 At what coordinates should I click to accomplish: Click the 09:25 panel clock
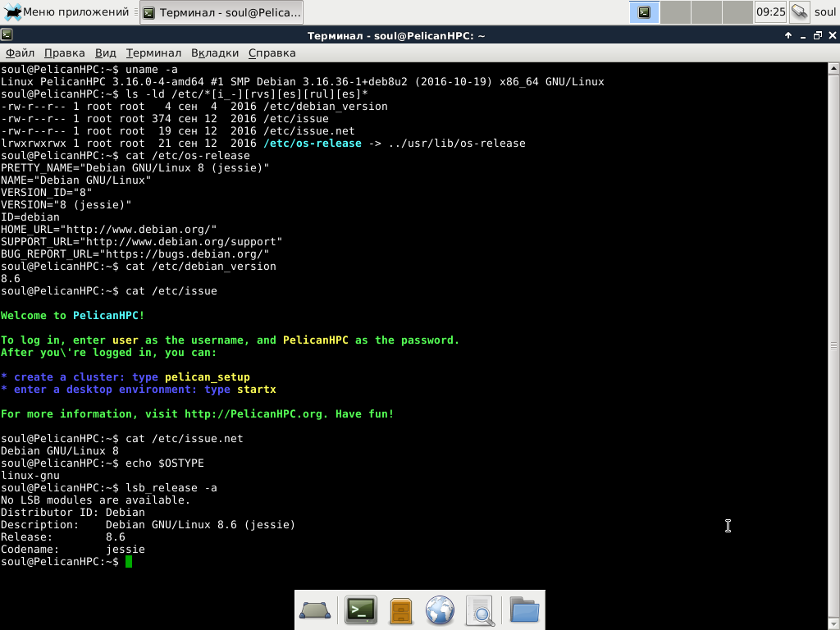pyautogui.click(x=770, y=12)
